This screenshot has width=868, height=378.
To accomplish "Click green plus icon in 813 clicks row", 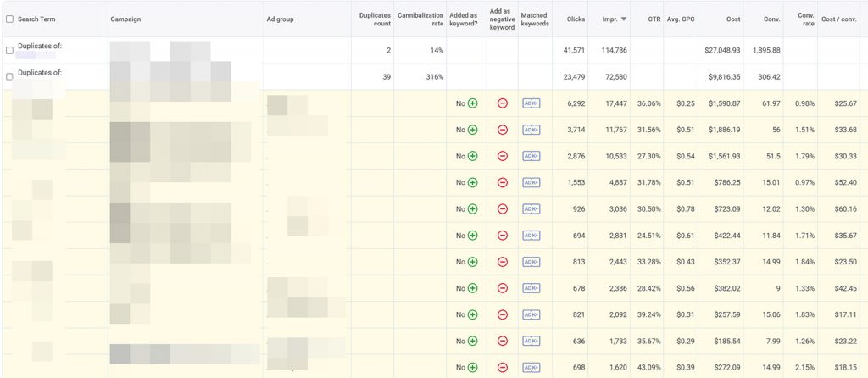I will (473, 262).
